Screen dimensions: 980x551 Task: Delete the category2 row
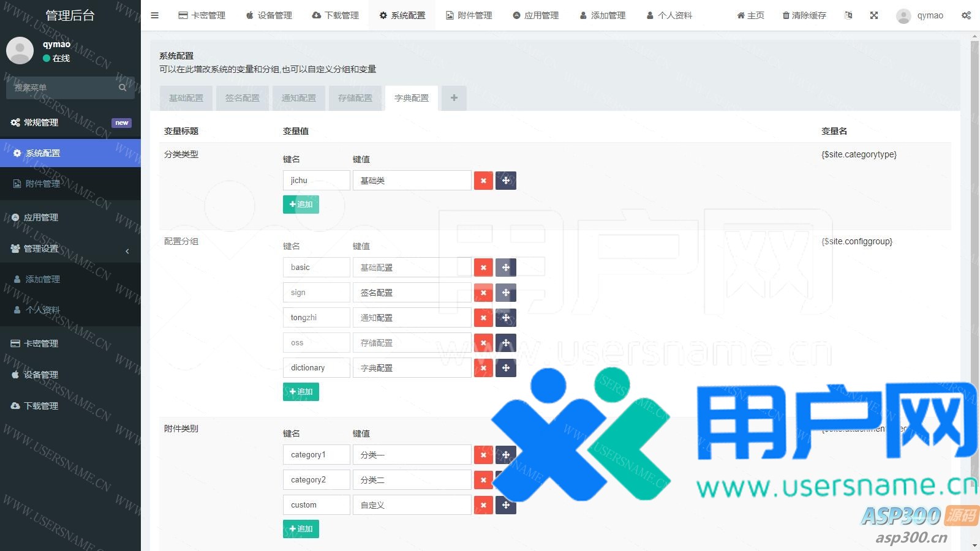coord(483,480)
